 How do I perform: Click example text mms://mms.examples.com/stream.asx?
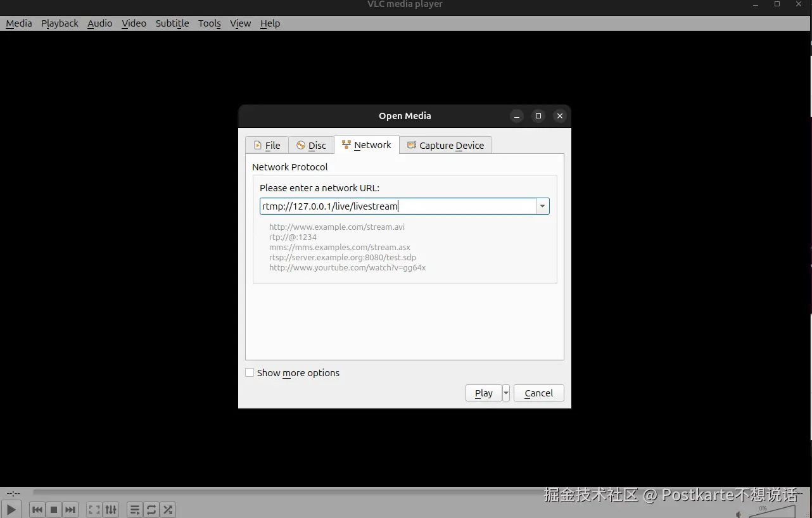[339, 248]
